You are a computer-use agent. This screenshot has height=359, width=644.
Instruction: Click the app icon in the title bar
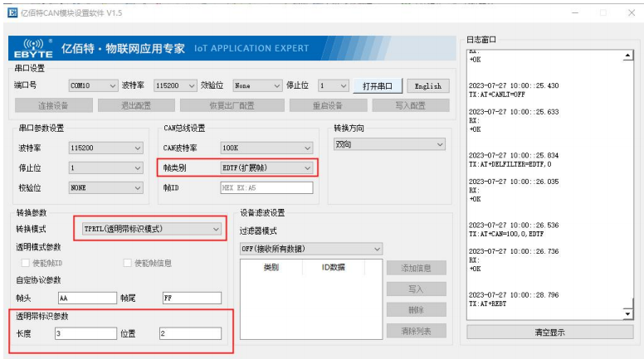coord(12,12)
